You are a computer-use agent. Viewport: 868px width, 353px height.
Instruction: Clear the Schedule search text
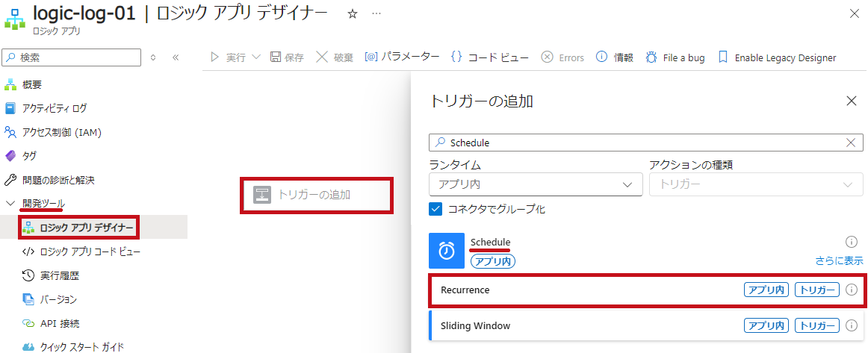852,143
